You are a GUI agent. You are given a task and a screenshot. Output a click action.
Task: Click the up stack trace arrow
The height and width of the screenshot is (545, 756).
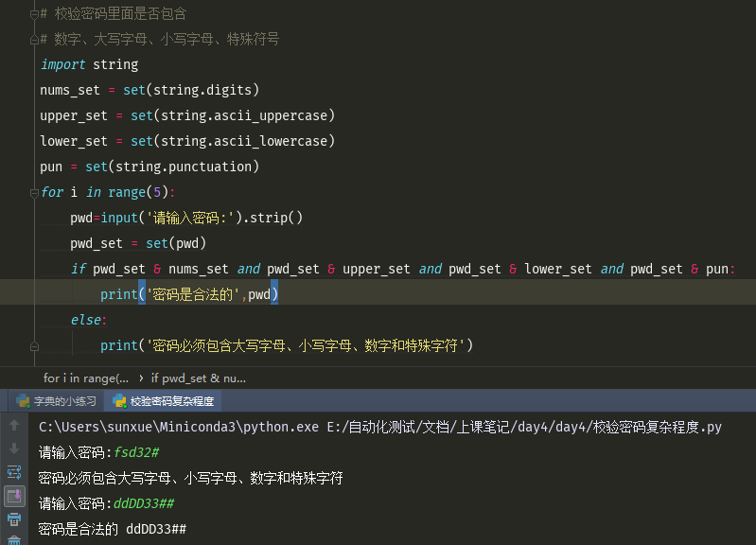click(x=14, y=427)
